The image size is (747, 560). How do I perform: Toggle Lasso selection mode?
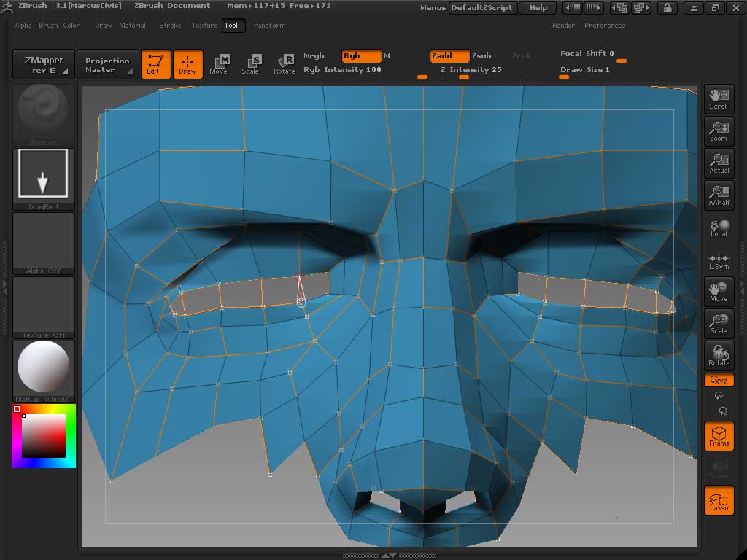pos(719,501)
